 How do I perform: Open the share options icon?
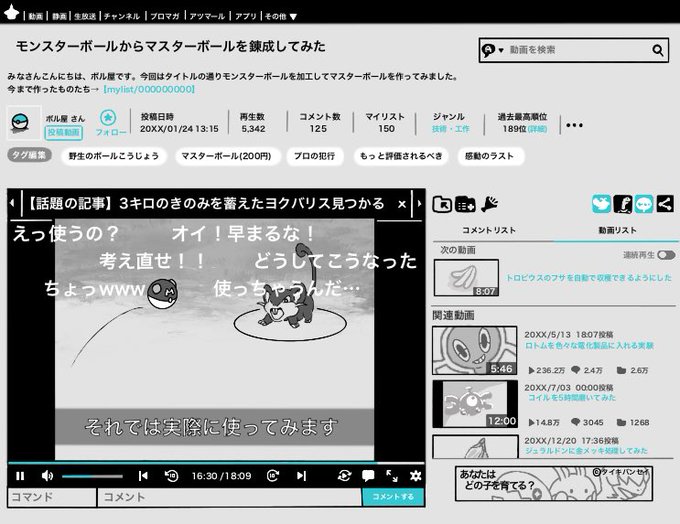click(x=665, y=203)
